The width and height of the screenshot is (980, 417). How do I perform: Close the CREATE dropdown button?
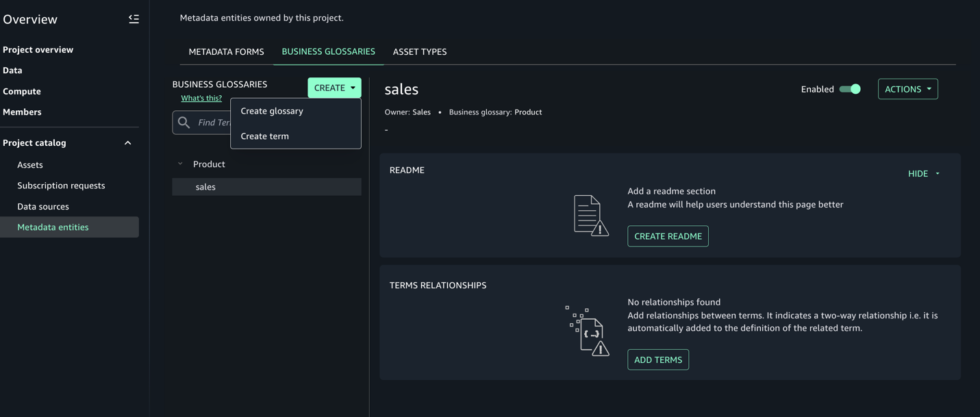coord(334,88)
